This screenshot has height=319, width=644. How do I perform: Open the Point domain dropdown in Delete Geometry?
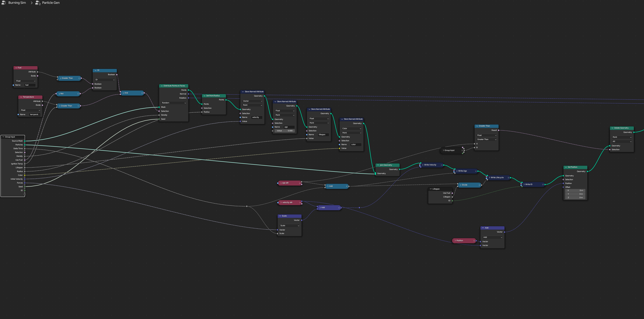(x=622, y=137)
